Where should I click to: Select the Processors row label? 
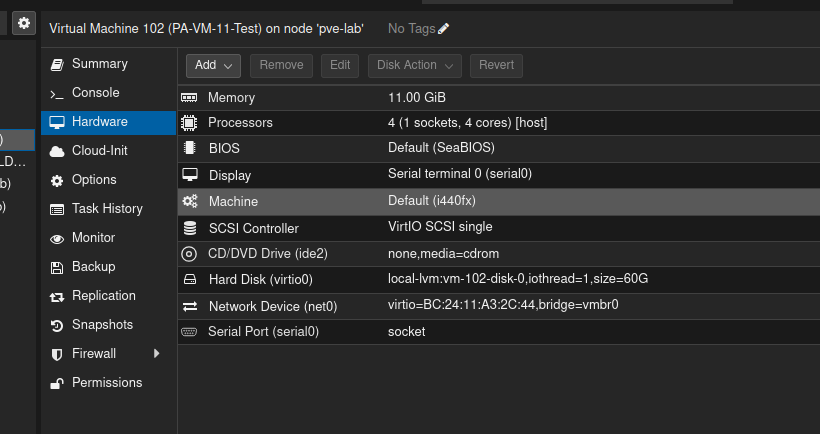240,123
